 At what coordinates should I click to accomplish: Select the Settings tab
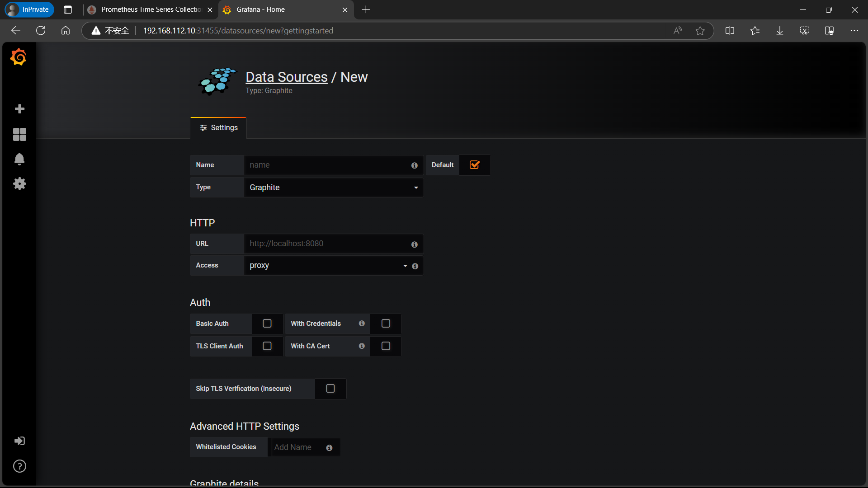click(218, 128)
